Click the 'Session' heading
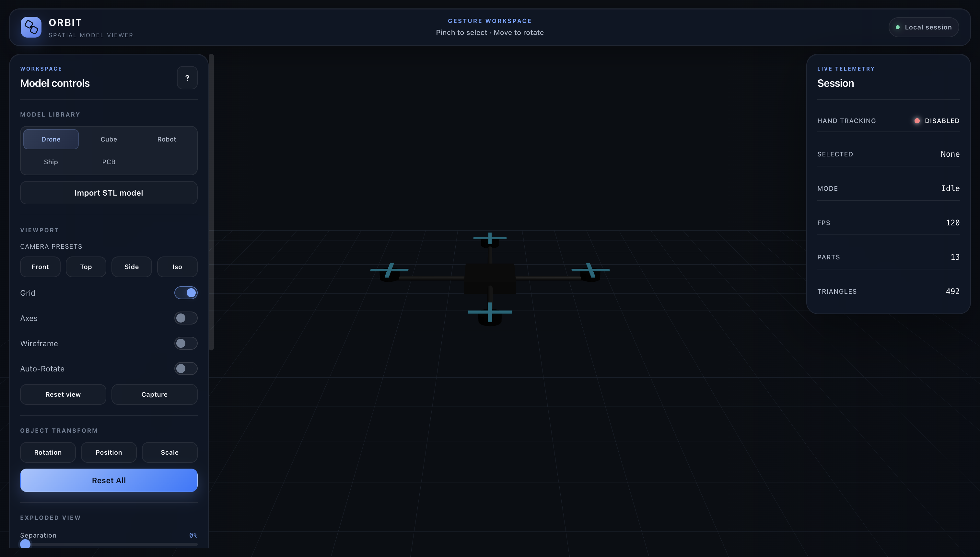The image size is (980, 557). point(836,83)
